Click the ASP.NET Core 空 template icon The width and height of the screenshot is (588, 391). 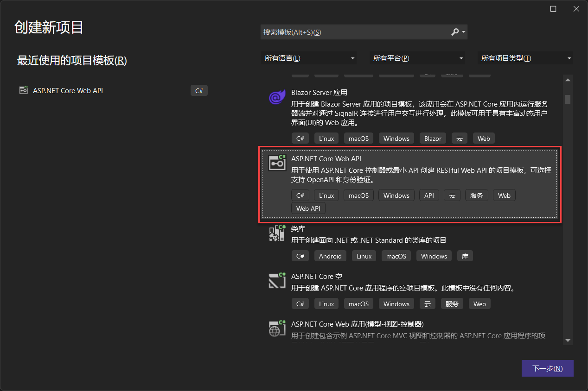pos(277,280)
